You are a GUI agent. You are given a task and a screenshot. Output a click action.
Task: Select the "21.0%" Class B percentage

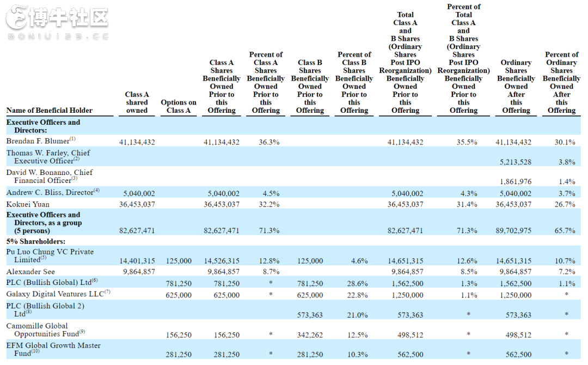[357, 315]
